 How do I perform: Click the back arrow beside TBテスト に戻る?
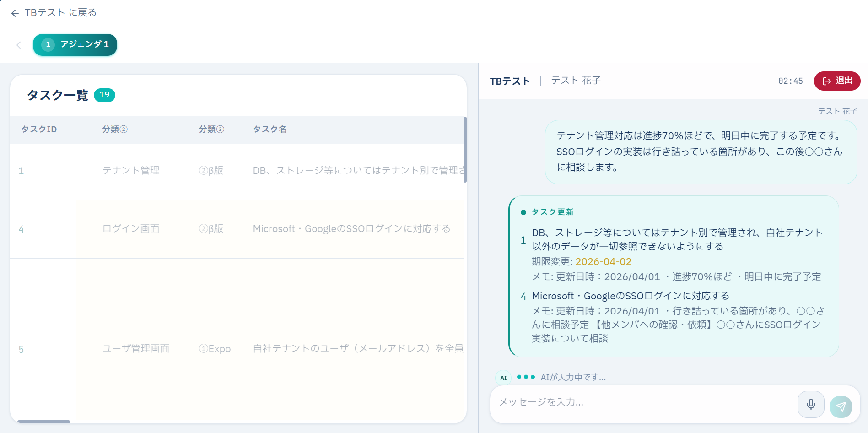click(15, 13)
